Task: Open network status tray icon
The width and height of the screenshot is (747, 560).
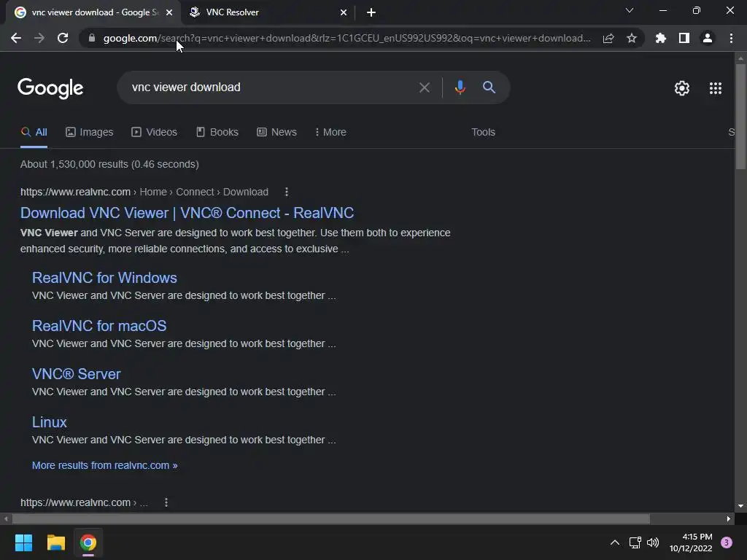Action: coord(635,542)
